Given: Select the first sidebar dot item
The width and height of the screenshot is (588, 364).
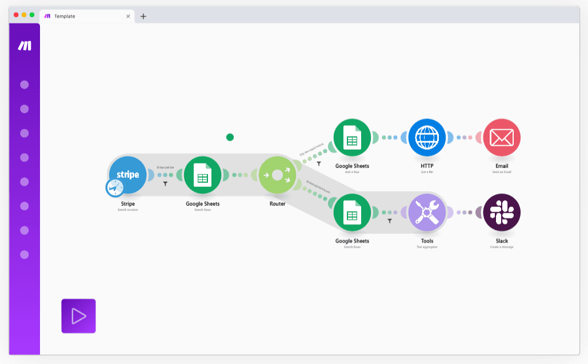Looking at the screenshot, I should click(x=25, y=85).
